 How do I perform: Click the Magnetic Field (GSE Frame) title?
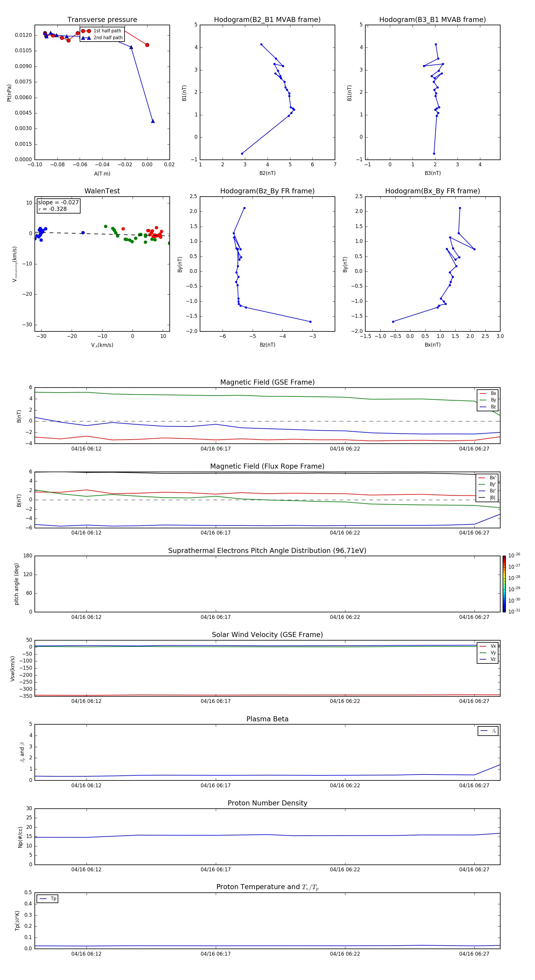(x=267, y=382)
